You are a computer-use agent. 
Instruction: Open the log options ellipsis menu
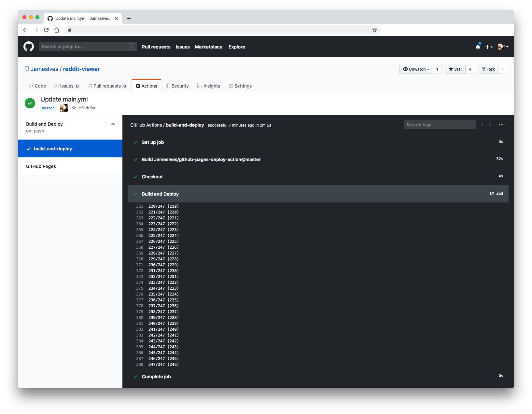pyautogui.click(x=501, y=125)
